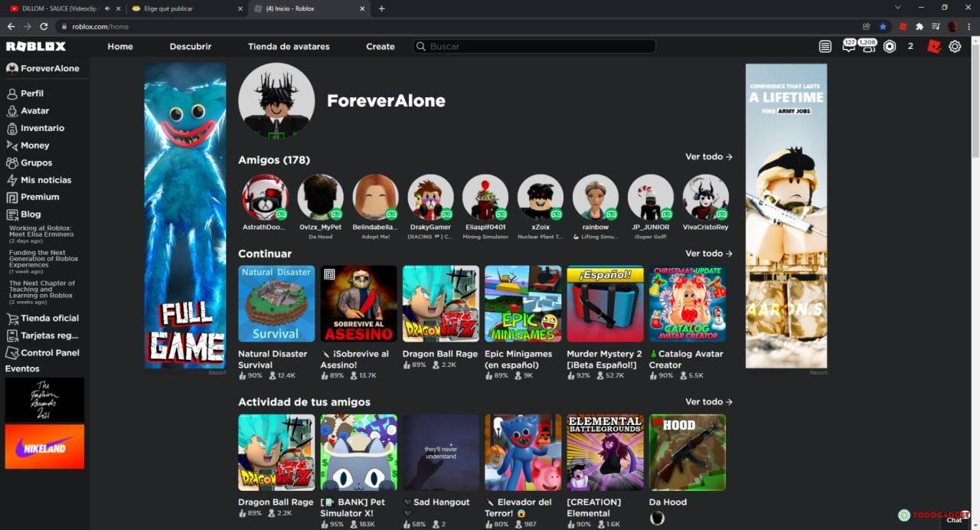
Task: Click the Robux hexagon icon
Action: click(x=890, y=47)
